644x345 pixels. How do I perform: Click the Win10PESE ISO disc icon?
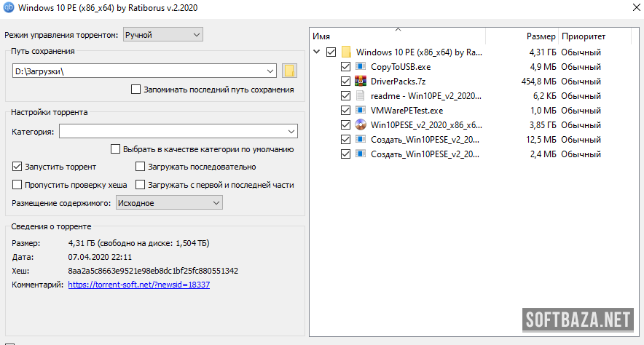point(361,125)
